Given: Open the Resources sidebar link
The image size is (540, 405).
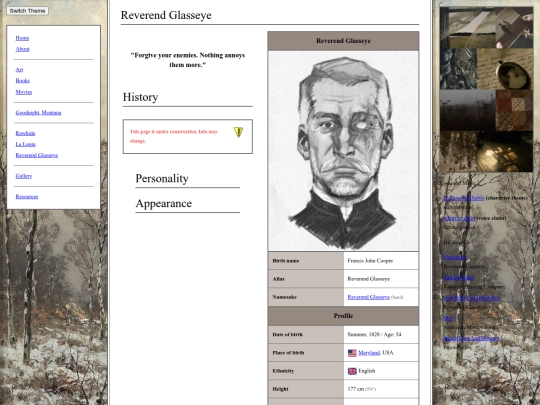Looking at the screenshot, I should pyautogui.click(x=27, y=197).
